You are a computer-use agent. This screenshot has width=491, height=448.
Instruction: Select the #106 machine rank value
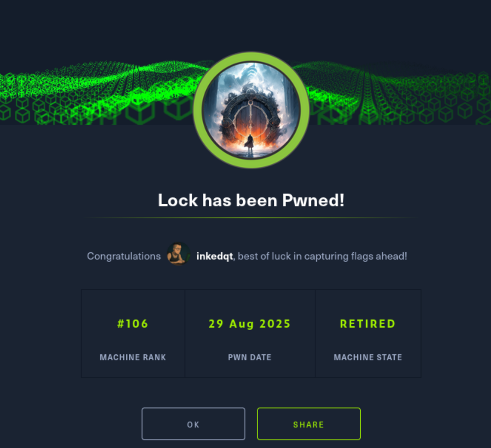(x=133, y=324)
